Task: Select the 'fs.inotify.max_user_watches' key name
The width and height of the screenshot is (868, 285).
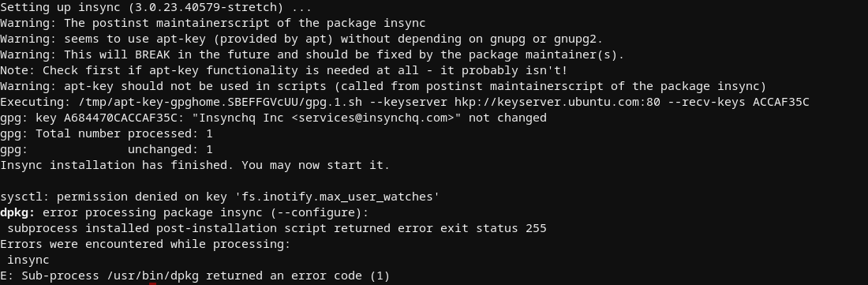Action: click(338, 197)
